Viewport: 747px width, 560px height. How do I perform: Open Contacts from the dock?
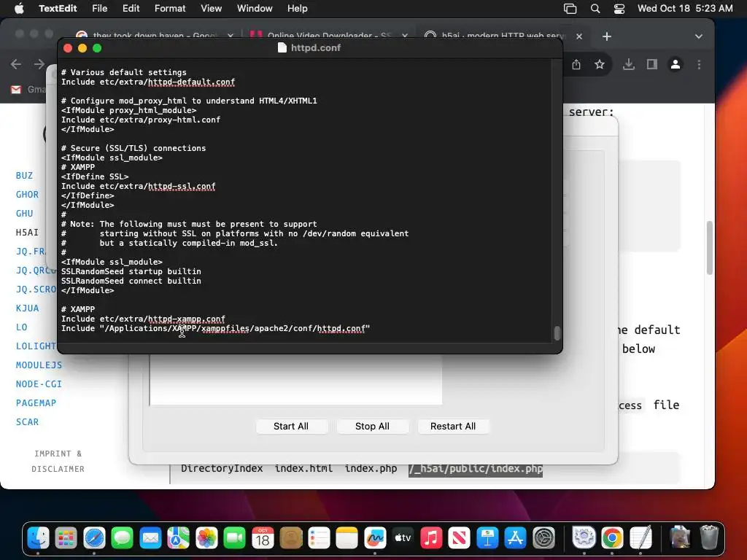[x=291, y=539]
